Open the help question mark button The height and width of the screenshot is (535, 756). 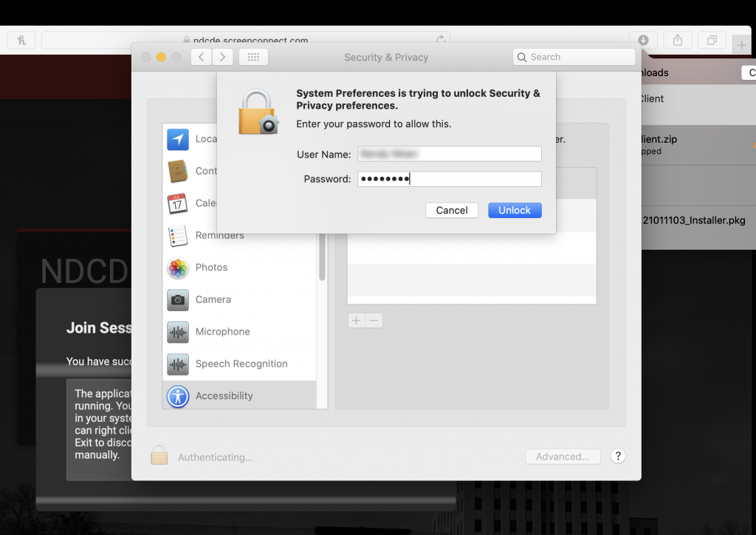point(619,456)
